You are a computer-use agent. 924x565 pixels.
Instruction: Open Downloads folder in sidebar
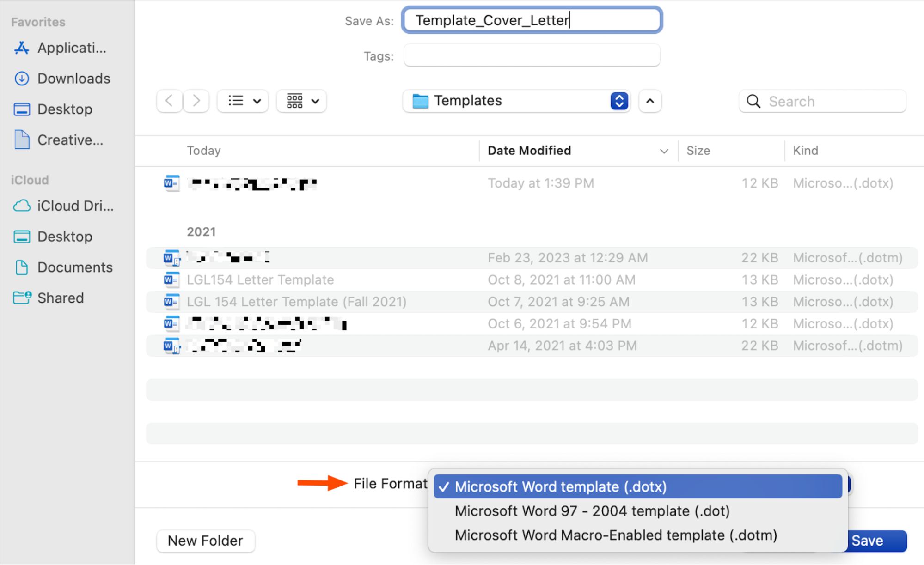click(62, 79)
